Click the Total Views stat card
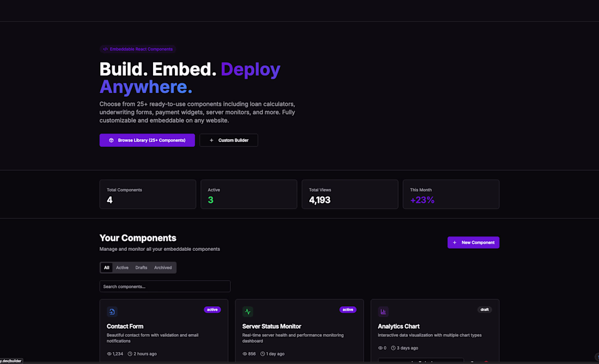 coord(350,194)
